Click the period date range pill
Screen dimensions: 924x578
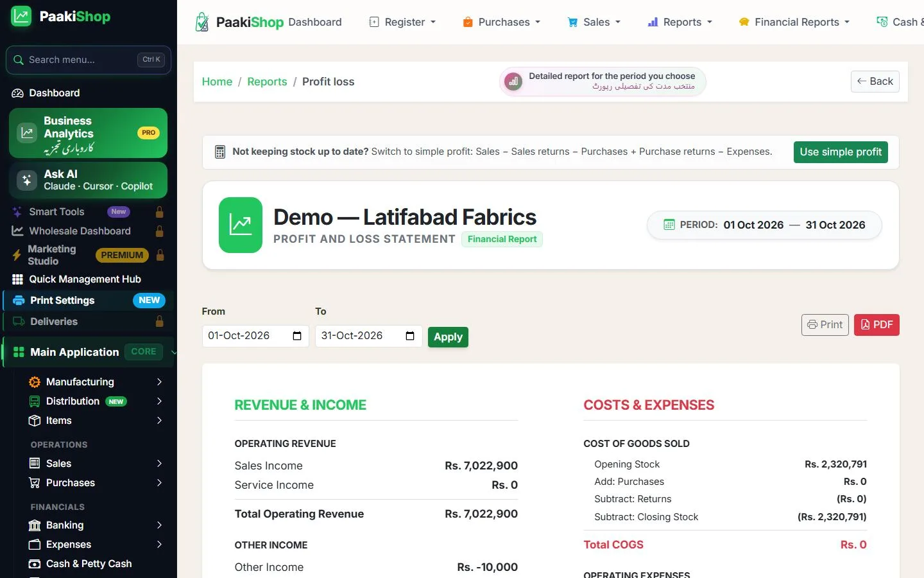click(x=764, y=225)
